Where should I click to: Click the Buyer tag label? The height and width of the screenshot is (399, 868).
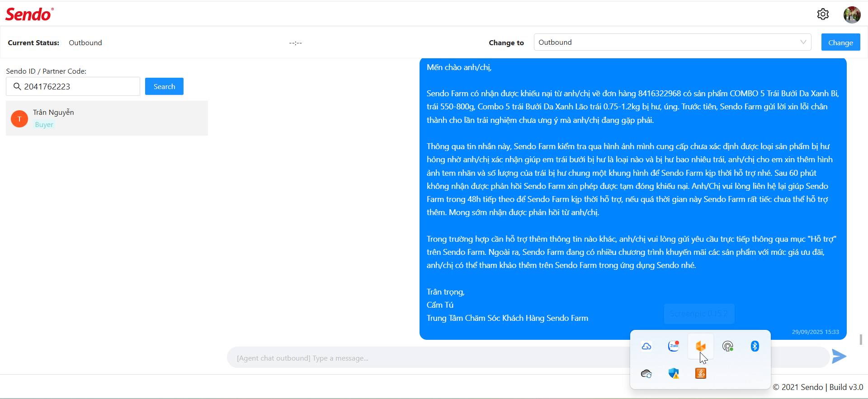click(44, 125)
